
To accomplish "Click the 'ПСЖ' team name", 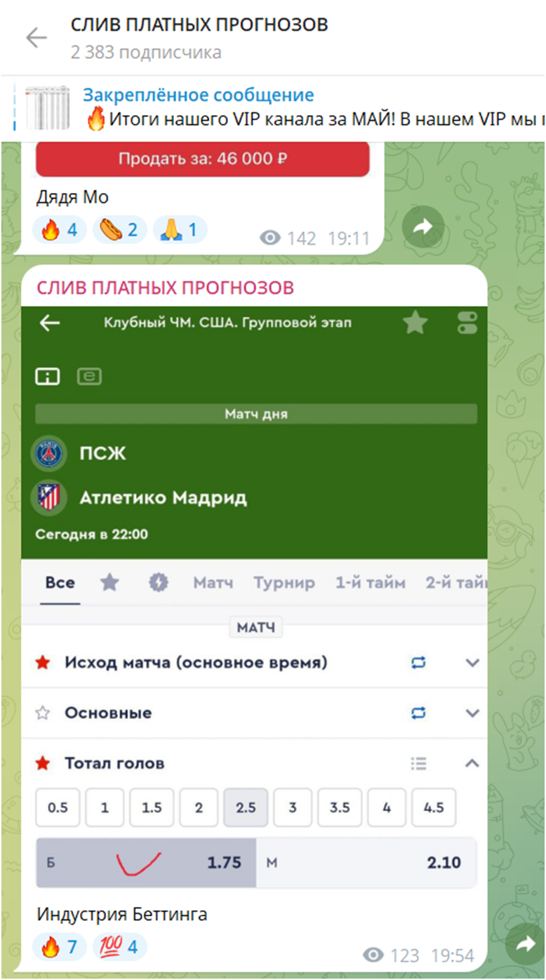I will [x=102, y=454].
